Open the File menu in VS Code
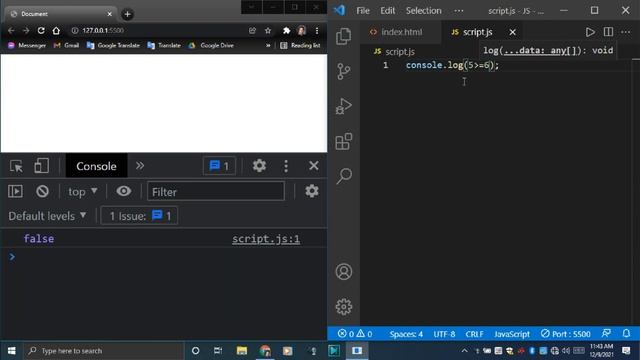 [363, 11]
